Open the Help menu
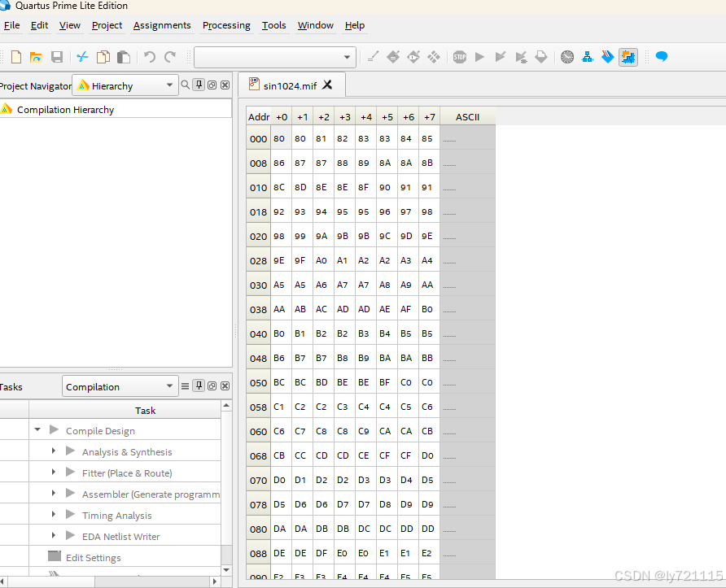 [355, 25]
